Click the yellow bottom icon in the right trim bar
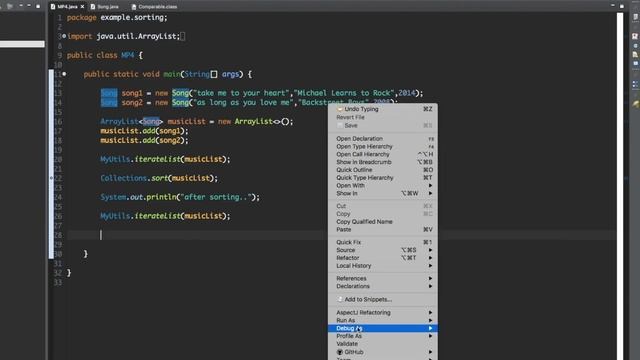Image resolution: width=640 pixels, height=360 pixels. [x=636, y=104]
